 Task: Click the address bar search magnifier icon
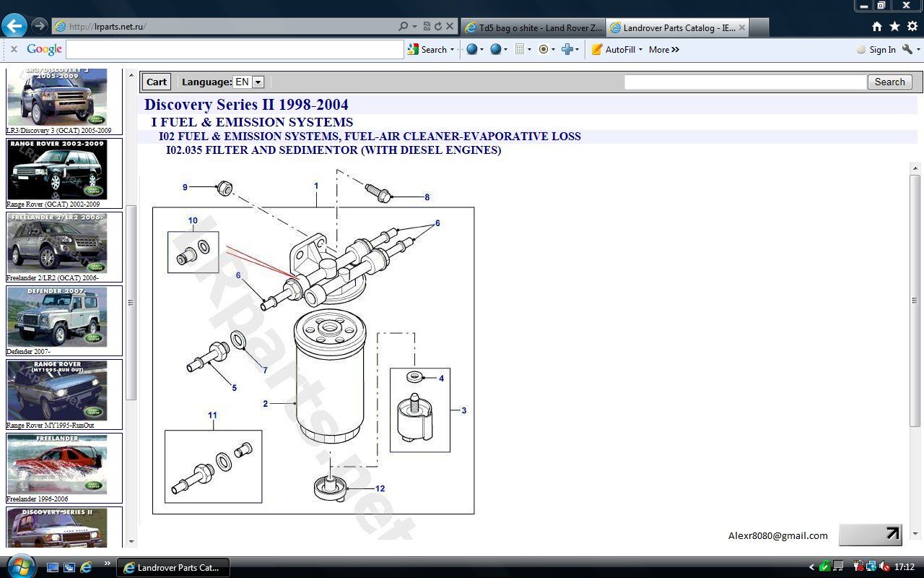(x=404, y=26)
